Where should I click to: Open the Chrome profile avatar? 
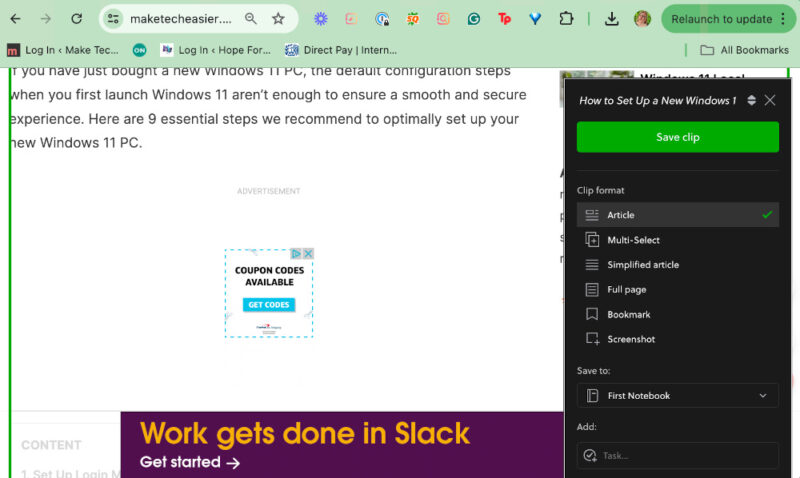[x=642, y=19]
